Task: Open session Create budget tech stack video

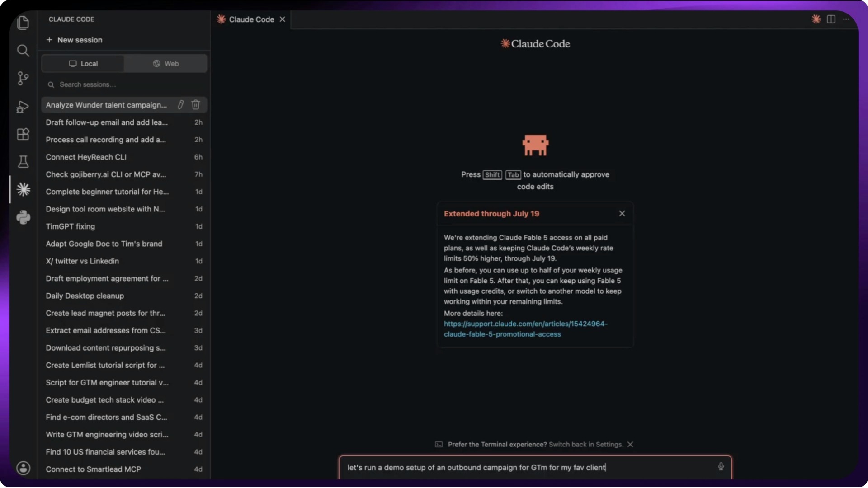Action: tap(124, 400)
